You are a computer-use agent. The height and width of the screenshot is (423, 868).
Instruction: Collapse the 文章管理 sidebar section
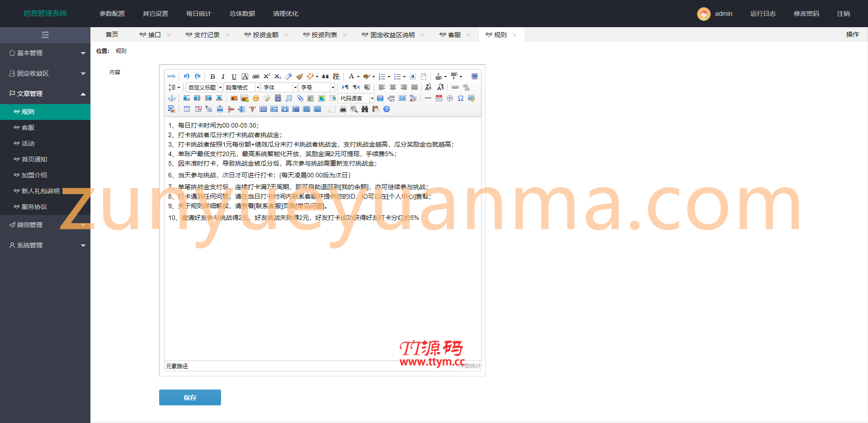pos(45,94)
